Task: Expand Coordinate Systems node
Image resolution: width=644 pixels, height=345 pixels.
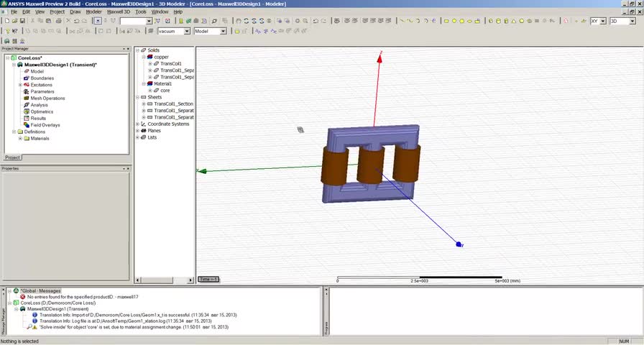Action: coord(137,124)
